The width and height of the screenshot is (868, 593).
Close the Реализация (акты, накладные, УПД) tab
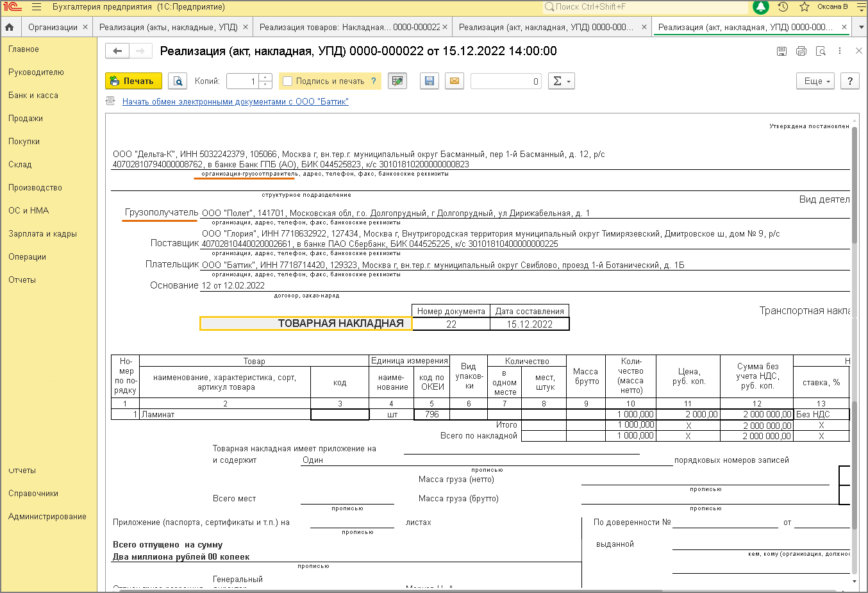(246, 27)
